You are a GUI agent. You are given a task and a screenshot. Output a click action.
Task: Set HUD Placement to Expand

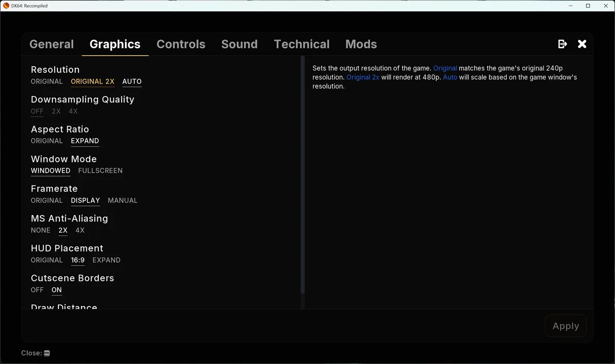click(107, 260)
